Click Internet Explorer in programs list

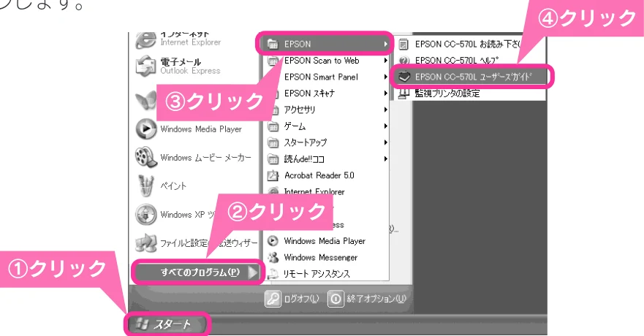[x=314, y=191]
